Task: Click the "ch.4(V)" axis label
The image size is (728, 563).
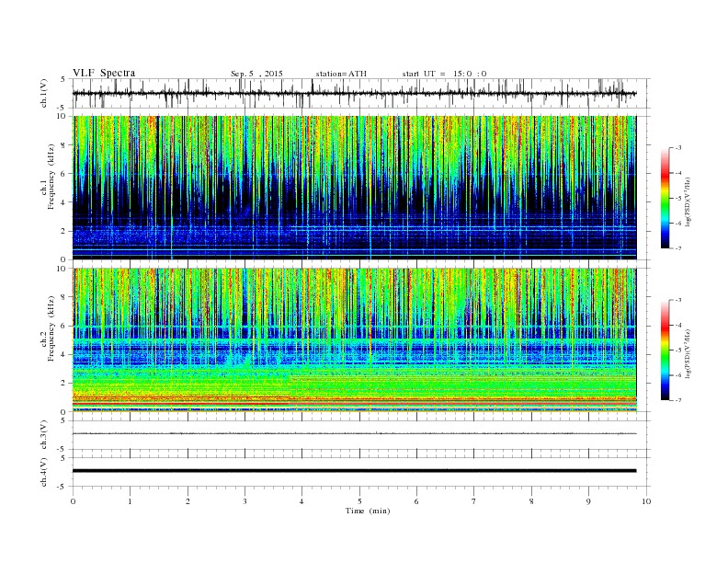Action: [44, 472]
